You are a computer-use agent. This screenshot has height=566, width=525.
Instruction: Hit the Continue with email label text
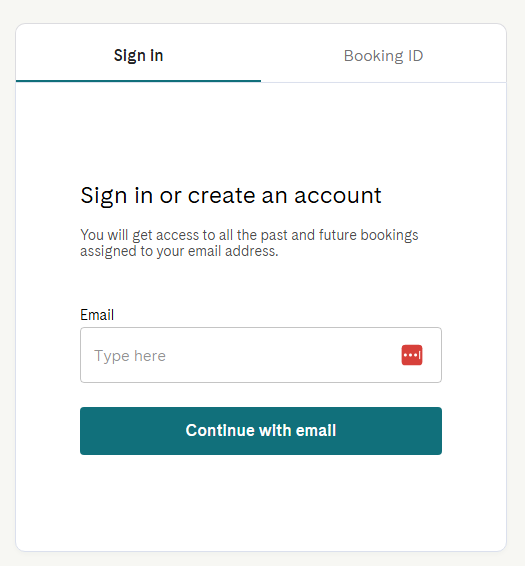[261, 430]
